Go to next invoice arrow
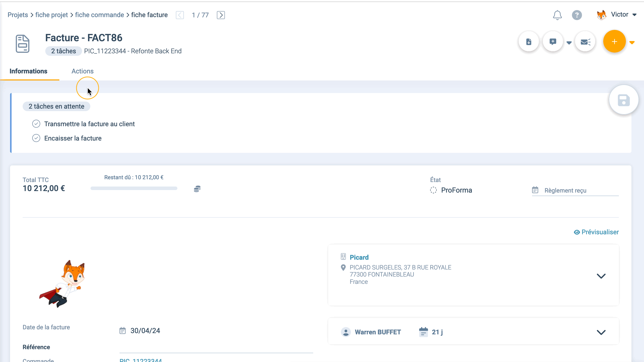The height and width of the screenshot is (362, 644). click(x=221, y=15)
